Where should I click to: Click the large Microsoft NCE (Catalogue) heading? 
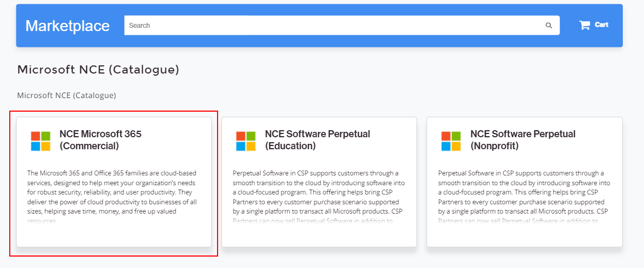point(98,70)
